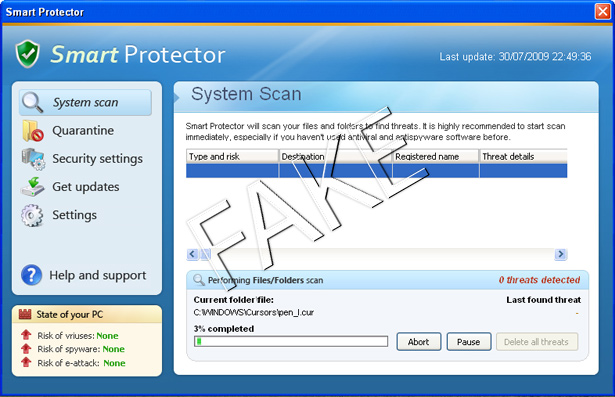Click the State of your PC firewall icon
615x397 pixels.
[25, 314]
